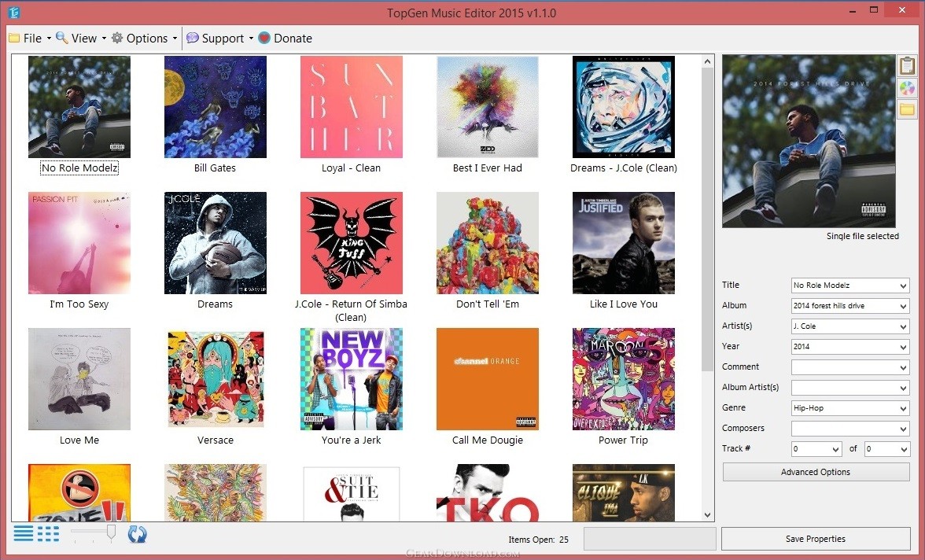Open the Options menu

pos(144,39)
